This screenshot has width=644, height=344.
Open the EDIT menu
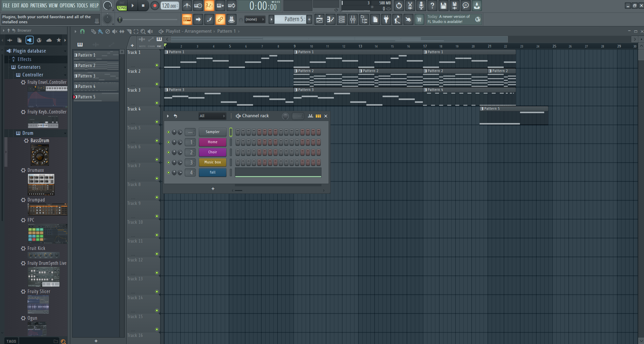pos(16,5)
